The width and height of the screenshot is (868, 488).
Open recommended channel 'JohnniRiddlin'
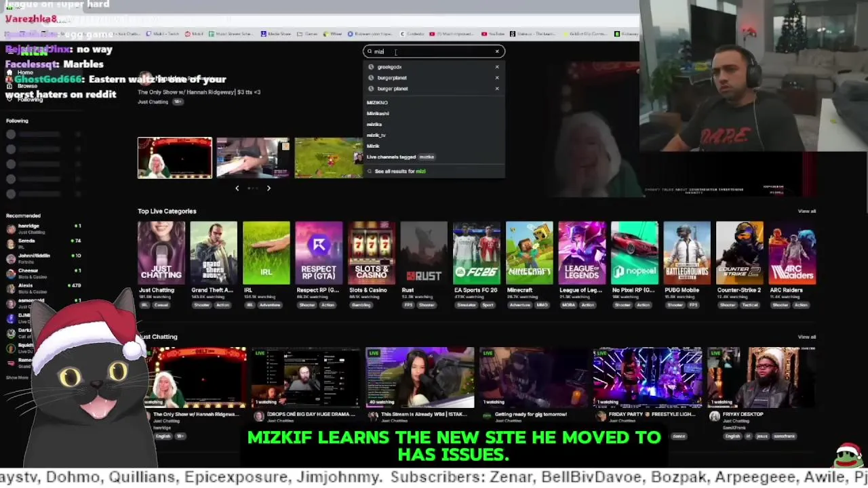[x=43, y=258]
